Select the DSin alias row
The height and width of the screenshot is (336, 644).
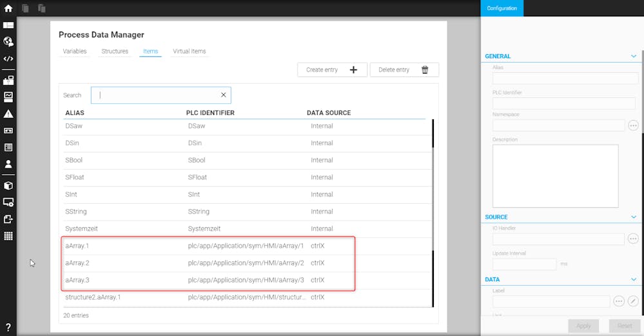(x=248, y=143)
